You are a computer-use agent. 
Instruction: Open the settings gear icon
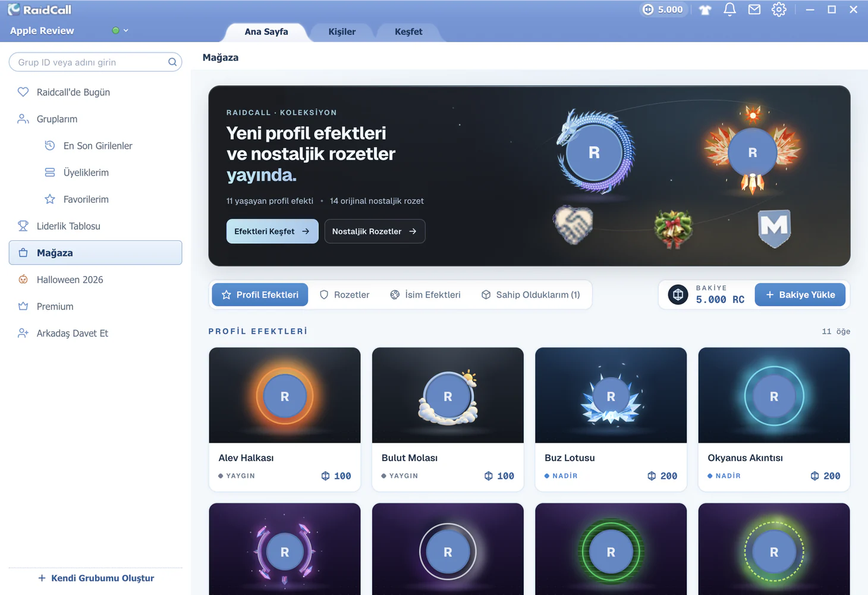(779, 10)
